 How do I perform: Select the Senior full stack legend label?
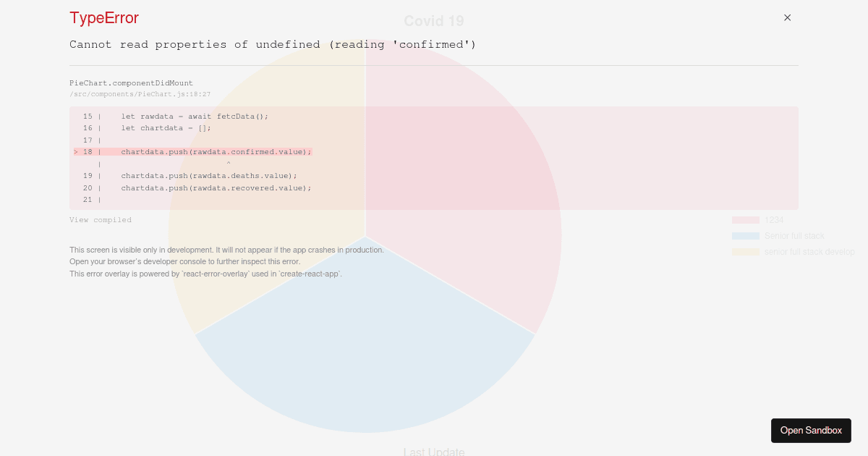coord(794,236)
